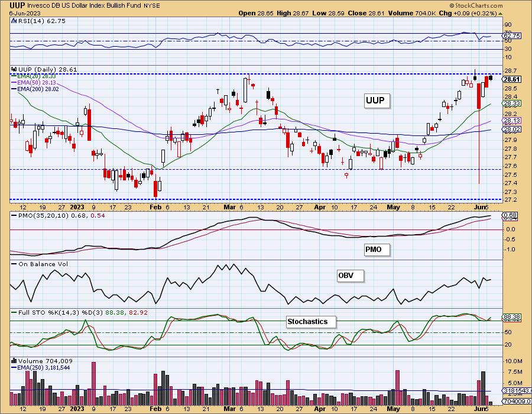532x414 pixels.
Task: Click the long-wick red candle at the start of June
Action: [479, 132]
